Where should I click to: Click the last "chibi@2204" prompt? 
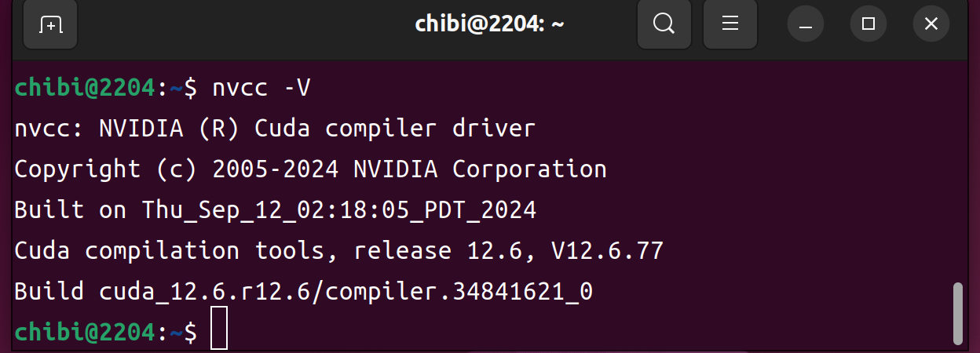85,333
